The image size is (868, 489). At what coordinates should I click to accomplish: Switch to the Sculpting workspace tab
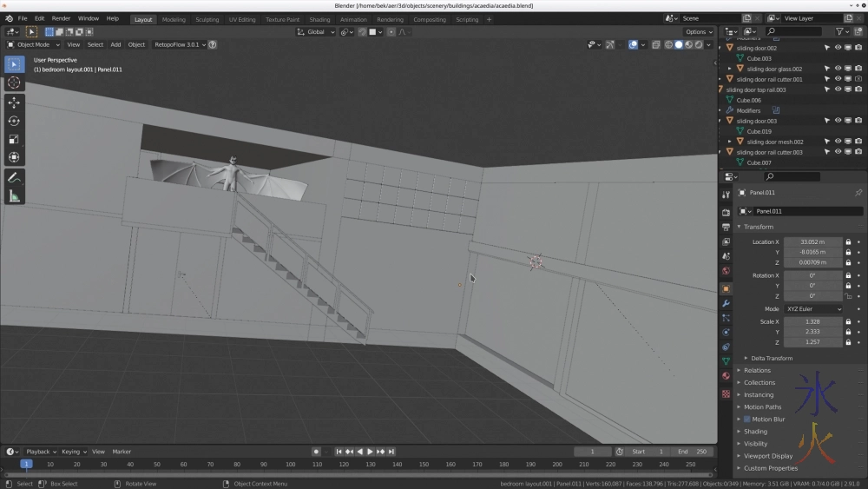(207, 19)
